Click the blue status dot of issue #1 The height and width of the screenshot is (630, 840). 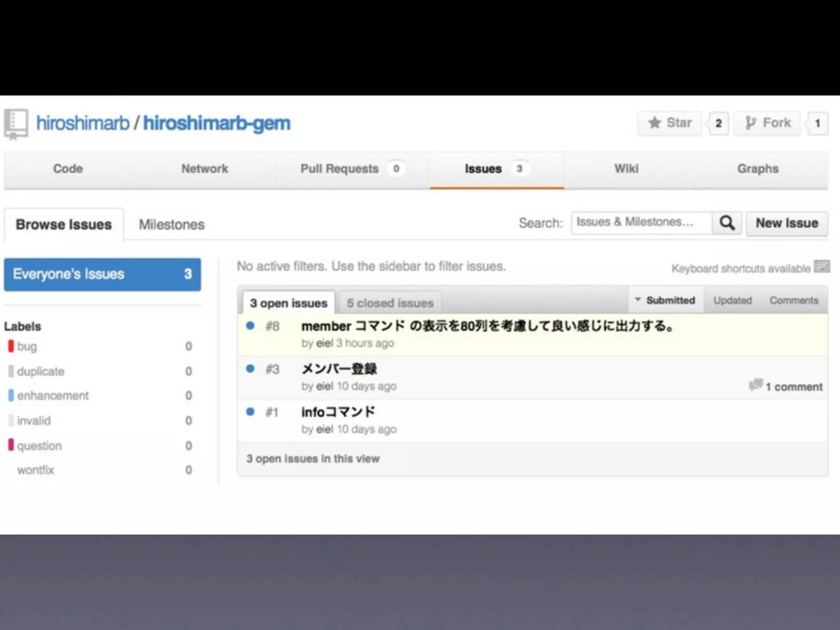tap(250, 411)
